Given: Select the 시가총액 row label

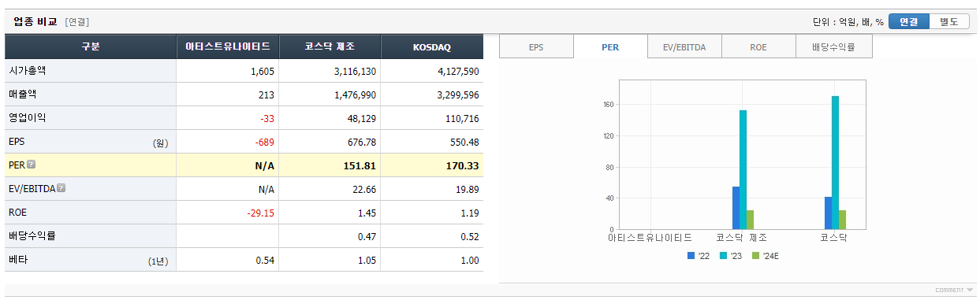Looking at the screenshot, I should coord(28,71).
